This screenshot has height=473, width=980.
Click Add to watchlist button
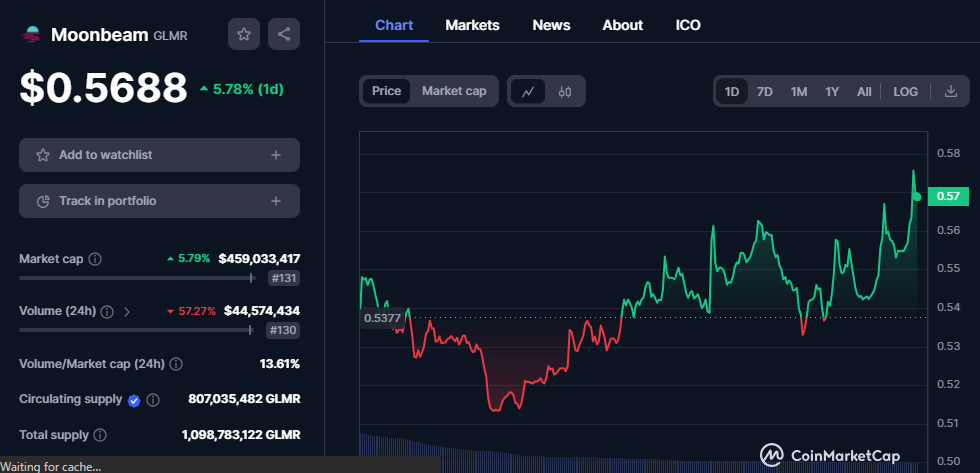click(x=159, y=155)
